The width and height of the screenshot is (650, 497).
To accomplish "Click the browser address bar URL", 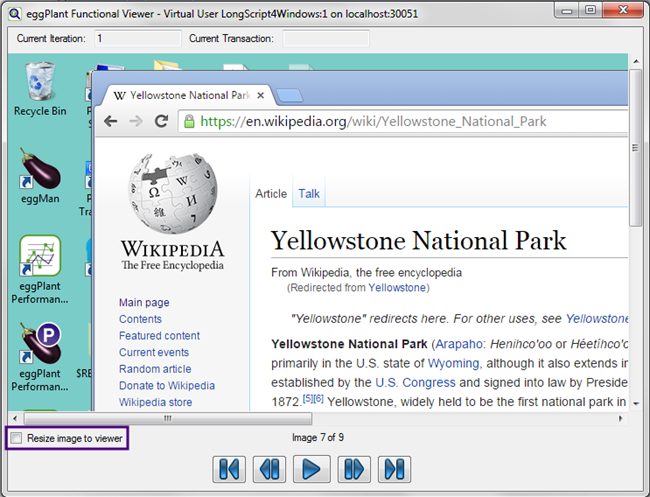I will pos(373,121).
